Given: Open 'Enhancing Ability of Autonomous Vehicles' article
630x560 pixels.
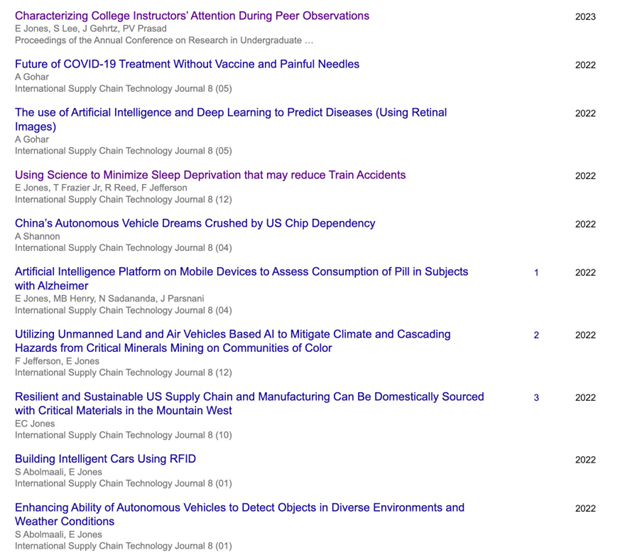Looking at the screenshot, I should pyautogui.click(x=239, y=514).
